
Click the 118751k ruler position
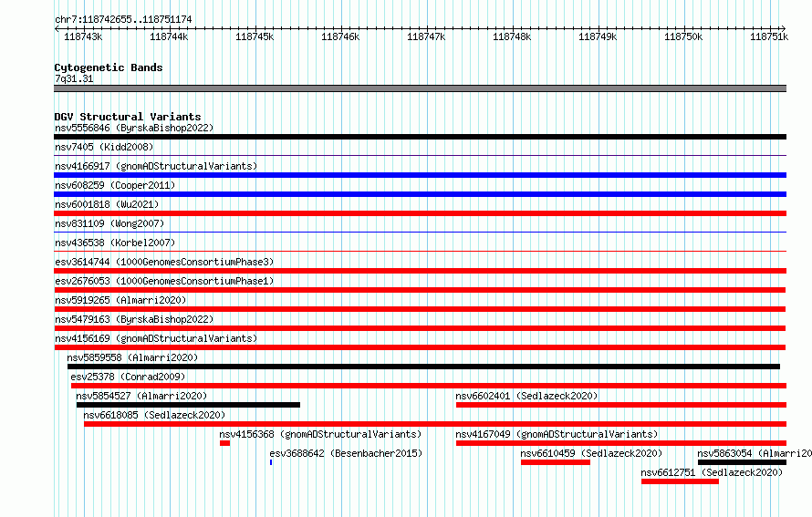pyautogui.click(x=769, y=36)
